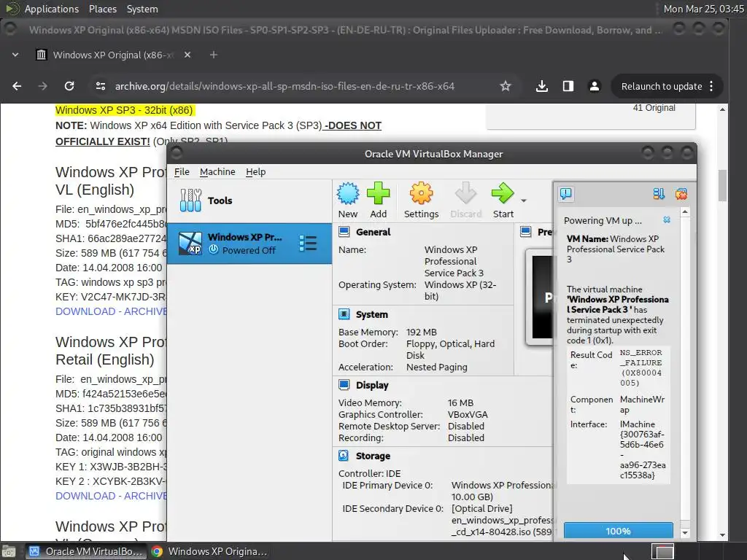Toggle Chrome side panel icon
The height and width of the screenshot is (560, 747).
[568, 86]
